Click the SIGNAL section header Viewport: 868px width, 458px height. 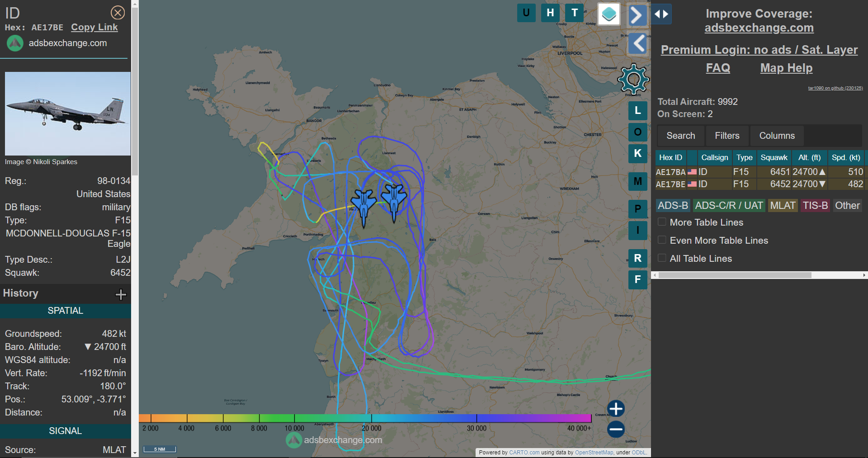pyautogui.click(x=66, y=431)
